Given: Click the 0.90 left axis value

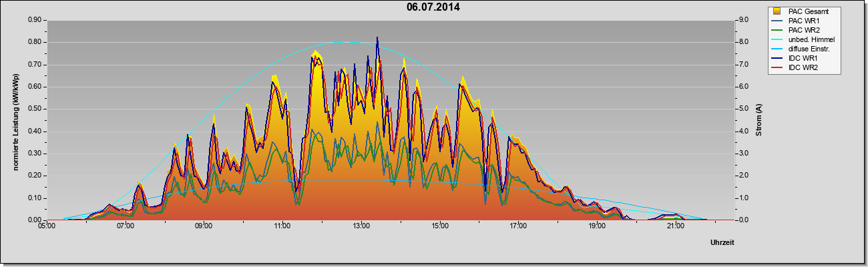Looking at the screenshot, I should 34,20.
